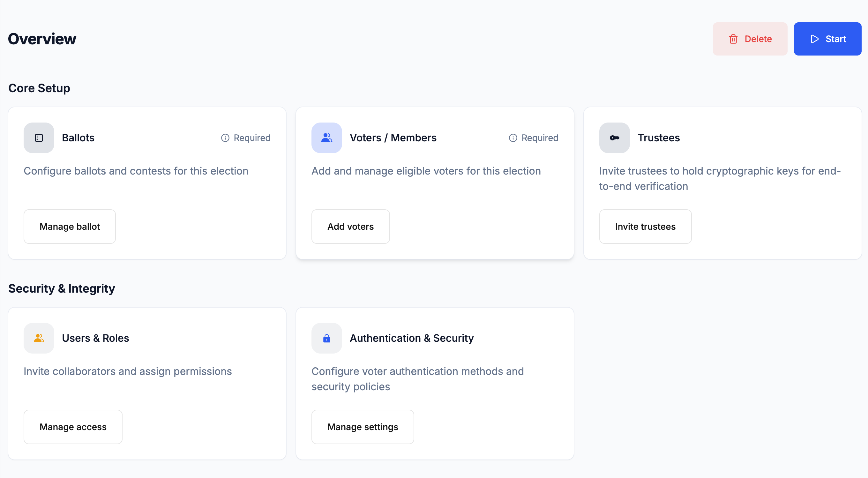Viewport: 868px width, 478px height.
Task: Start the election
Action: coord(827,39)
